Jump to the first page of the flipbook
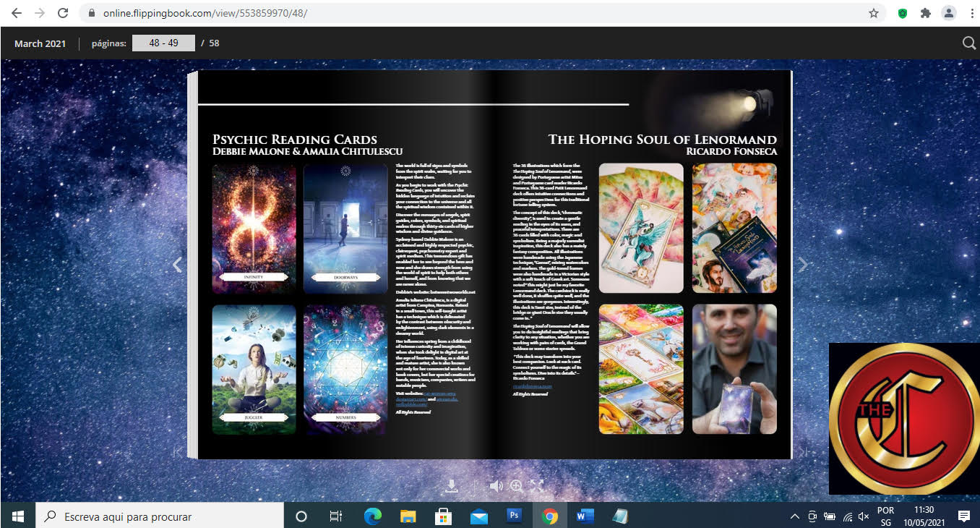The width and height of the screenshot is (980, 528). [178, 451]
